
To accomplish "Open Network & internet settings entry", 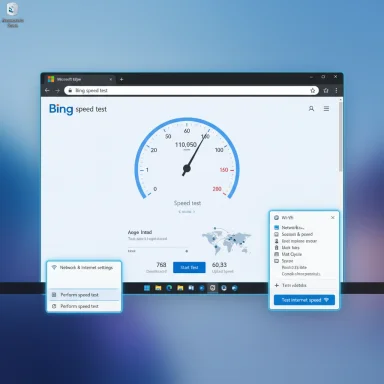I will click(84, 268).
